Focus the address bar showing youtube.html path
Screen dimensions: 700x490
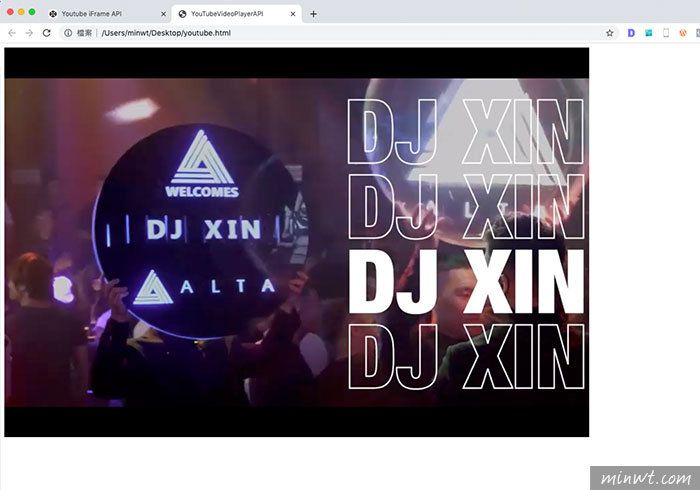339,33
